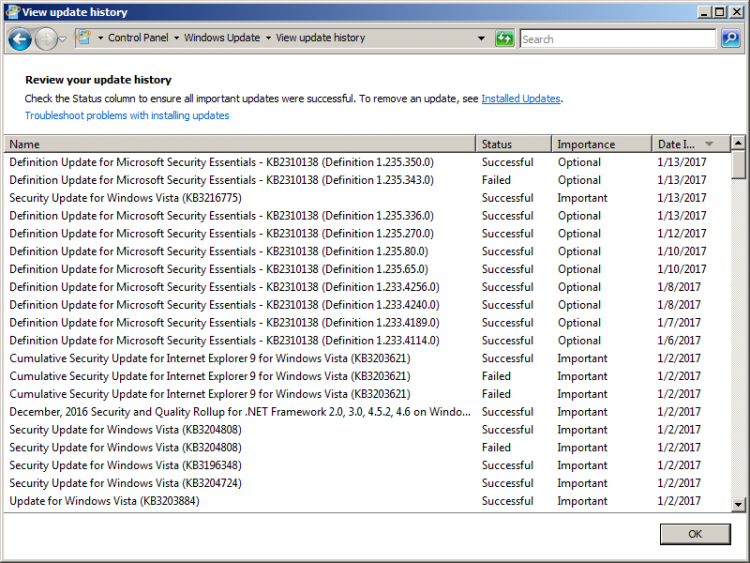750x563 pixels.
Task: Select Security Update KB3216775 row
Action: (367, 198)
